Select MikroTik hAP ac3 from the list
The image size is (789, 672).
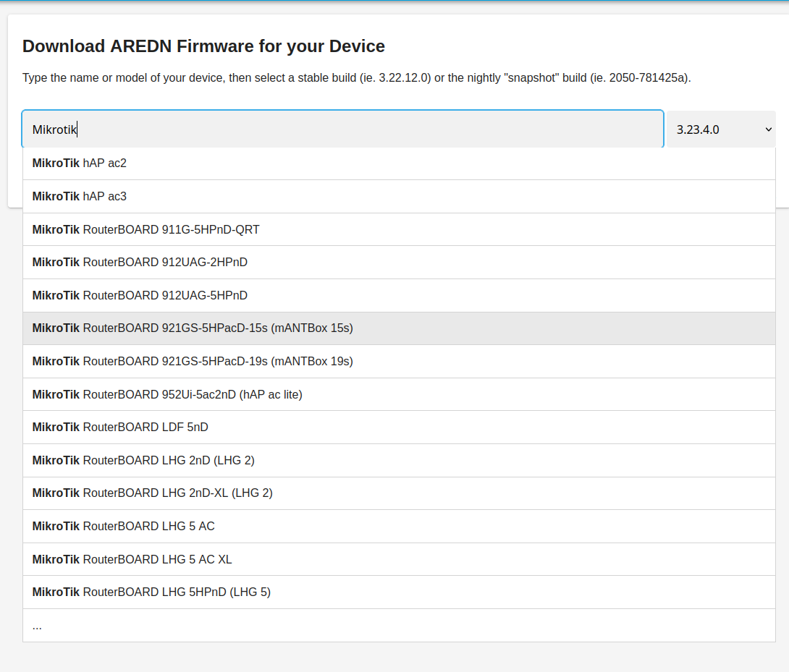tap(78, 196)
